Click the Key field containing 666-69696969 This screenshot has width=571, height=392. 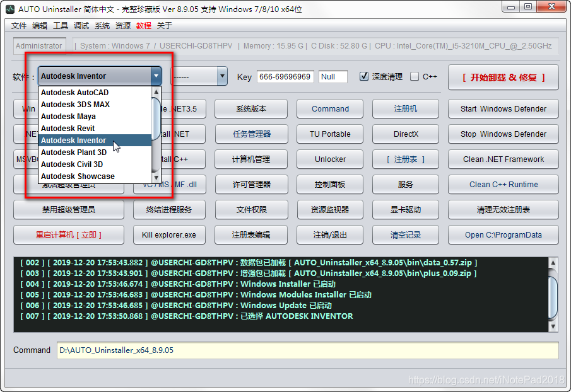[285, 77]
